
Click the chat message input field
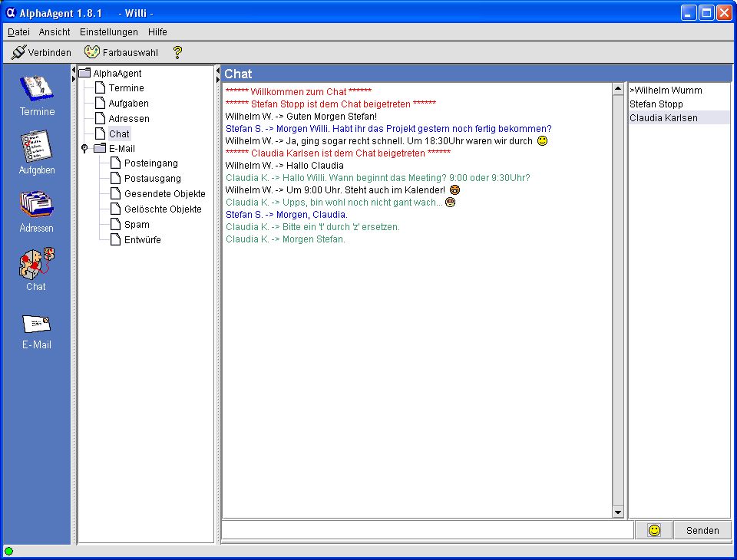pyautogui.click(x=427, y=530)
